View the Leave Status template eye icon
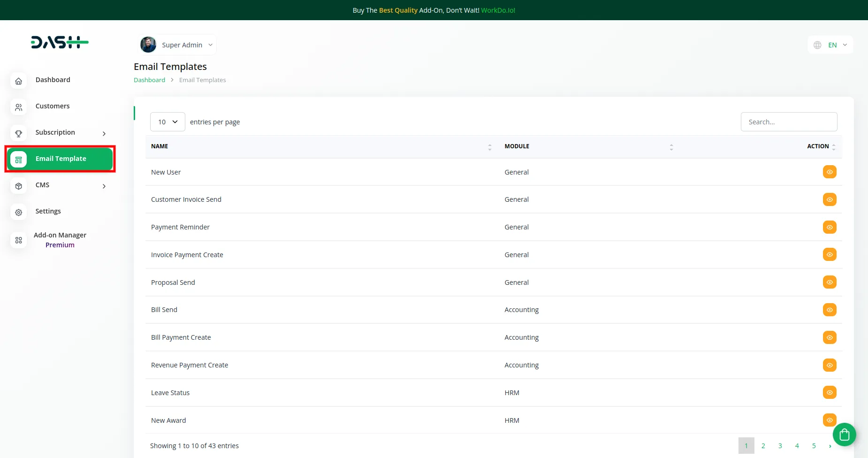The height and width of the screenshot is (458, 868). 829,393
